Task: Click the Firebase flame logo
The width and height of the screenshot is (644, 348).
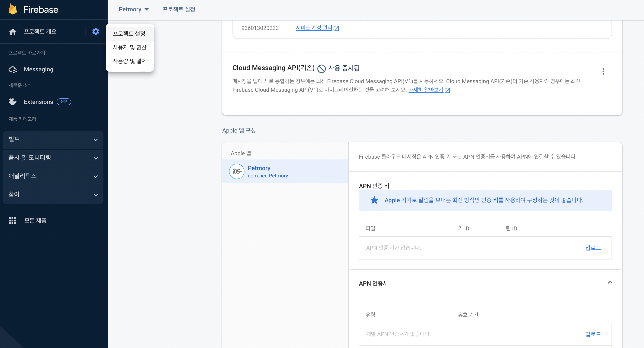Action: 13,9
